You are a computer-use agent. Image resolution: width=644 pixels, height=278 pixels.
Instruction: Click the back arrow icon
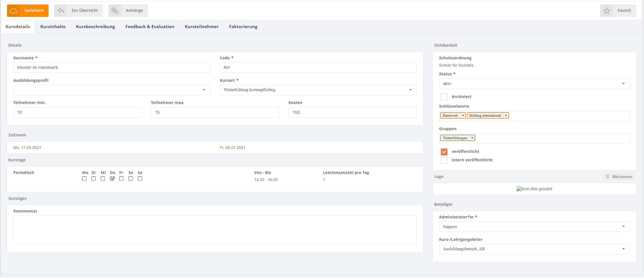pyautogui.click(x=61, y=11)
